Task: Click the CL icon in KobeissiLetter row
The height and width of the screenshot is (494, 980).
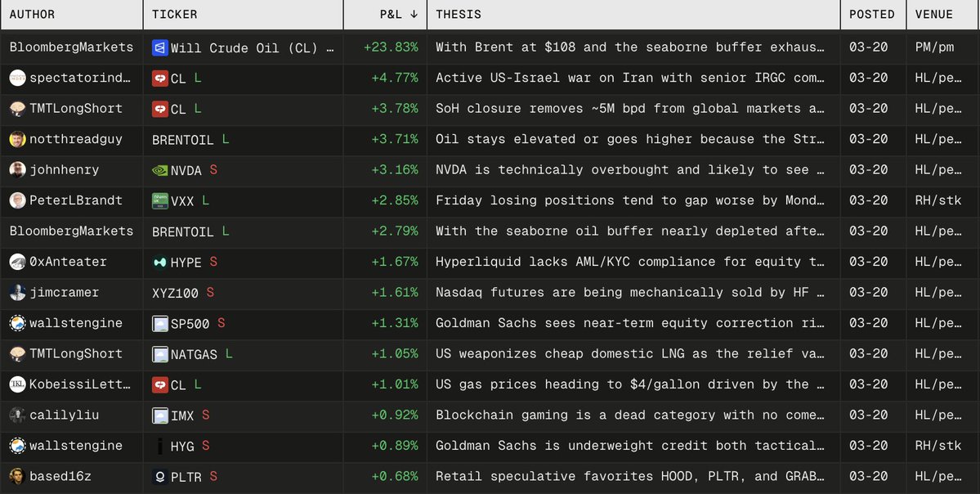Action: (160, 384)
